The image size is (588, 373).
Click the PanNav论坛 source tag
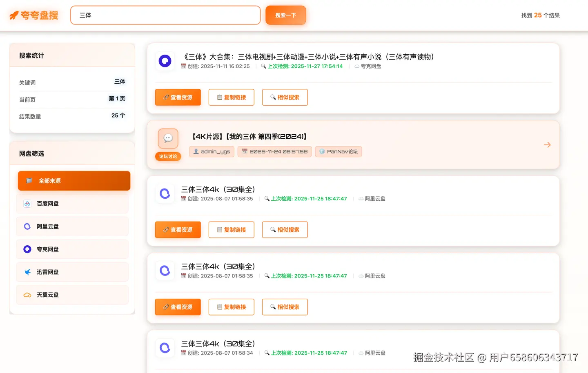point(338,151)
